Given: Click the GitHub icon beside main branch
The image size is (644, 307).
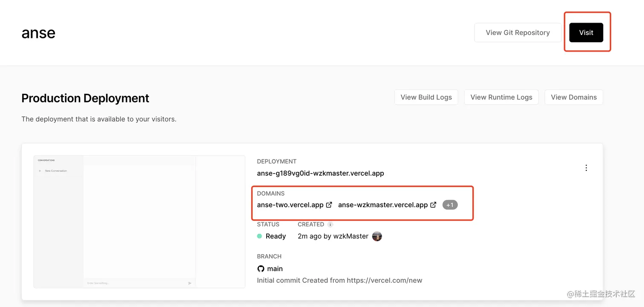Looking at the screenshot, I should 261,269.
